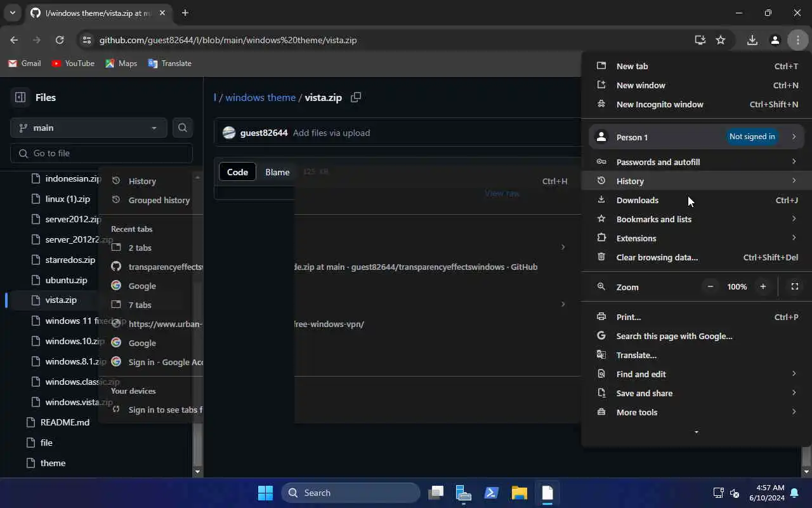The image size is (812, 508).
Task: Select Clear browsing data
Action: tap(697, 257)
